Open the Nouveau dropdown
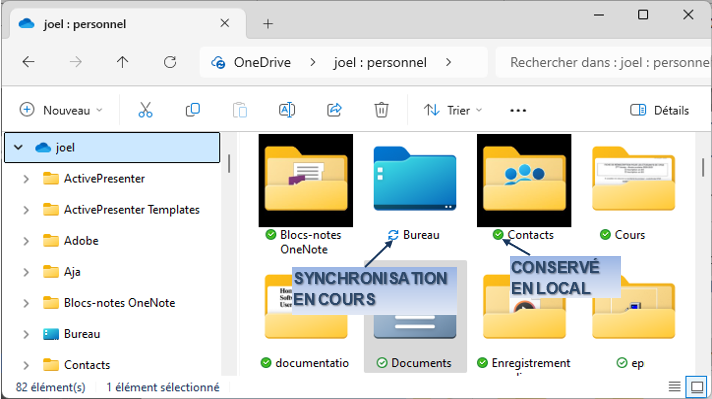This screenshot has height=399, width=712. click(x=62, y=110)
